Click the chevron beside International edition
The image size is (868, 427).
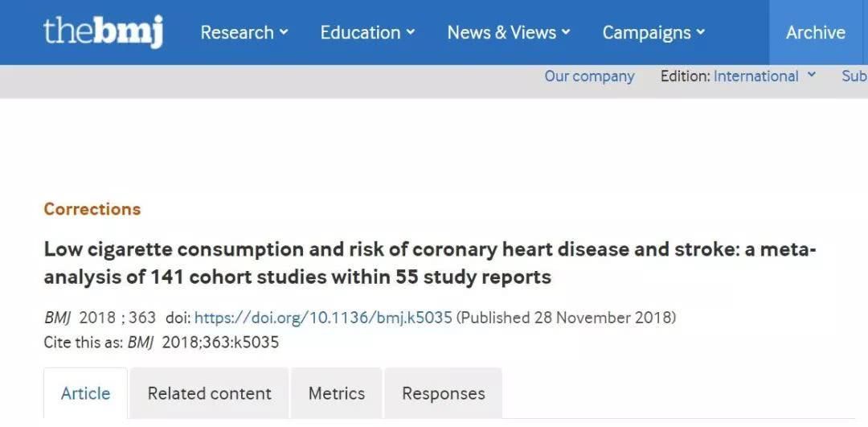coord(812,74)
